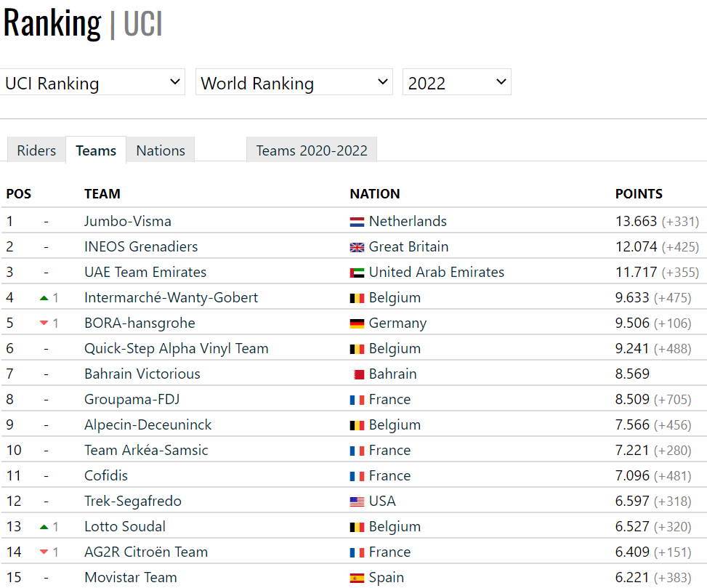Open the Germany nation link
The height and width of the screenshot is (588, 707).
coord(397,323)
